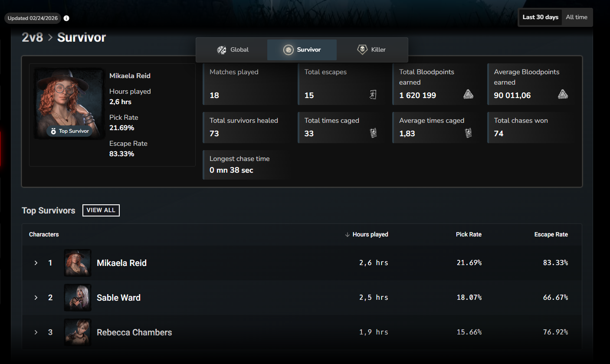Select the Survivor tab
This screenshot has width=610, height=364.
click(x=302, y=49)
